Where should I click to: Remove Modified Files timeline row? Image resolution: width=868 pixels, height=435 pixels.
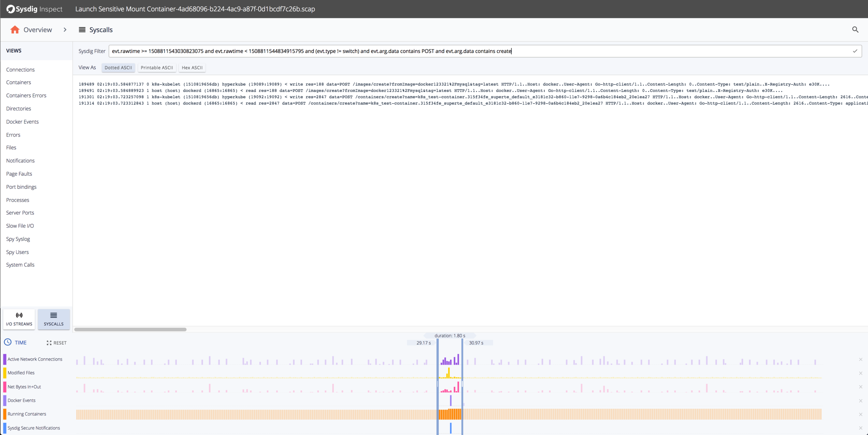pyautogui.click(x=861, y=373)
